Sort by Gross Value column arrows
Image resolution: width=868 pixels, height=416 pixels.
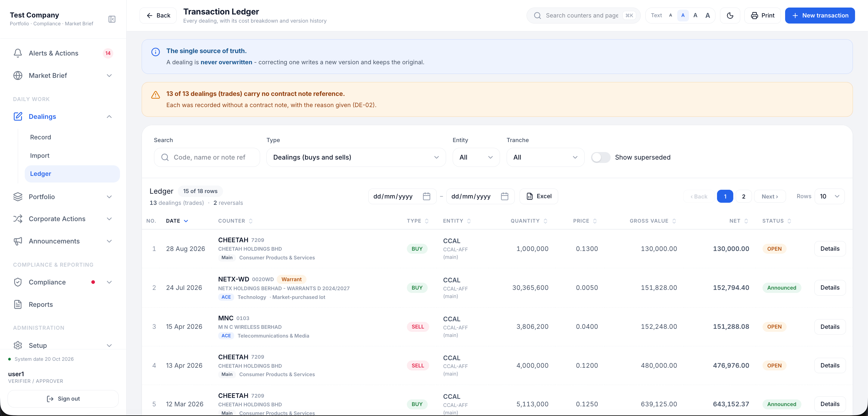tap(674, 221)
